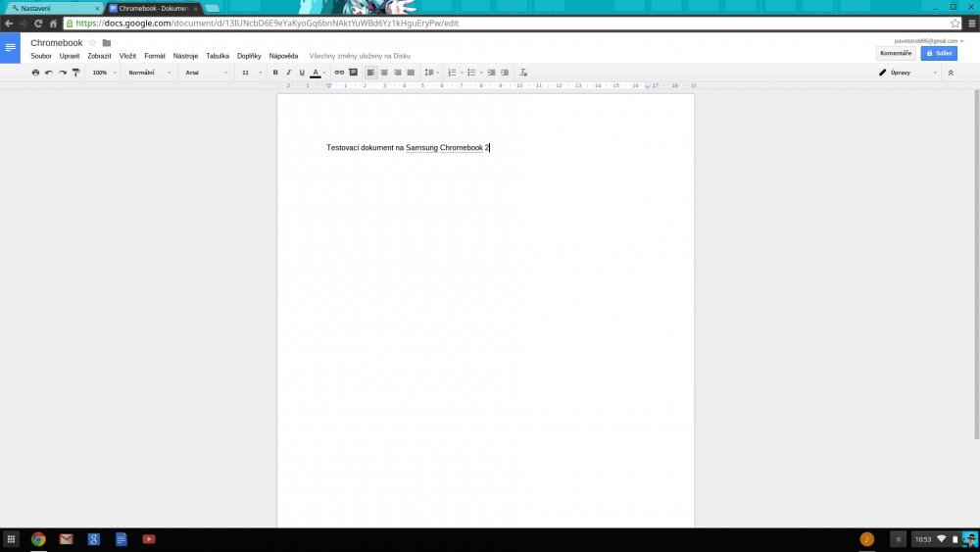Increase indent of the paragraph
980x552 pixels.
(x=505, y=73)
